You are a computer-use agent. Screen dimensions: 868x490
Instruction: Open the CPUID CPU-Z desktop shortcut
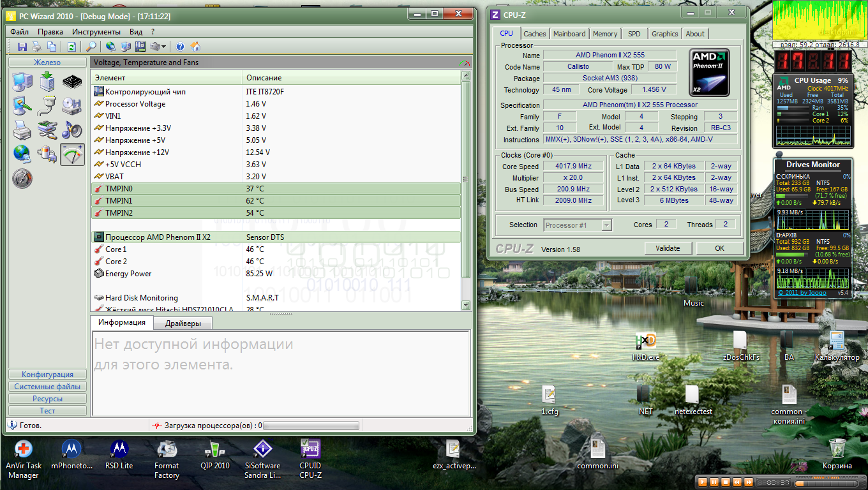click(x=310, y=459)
